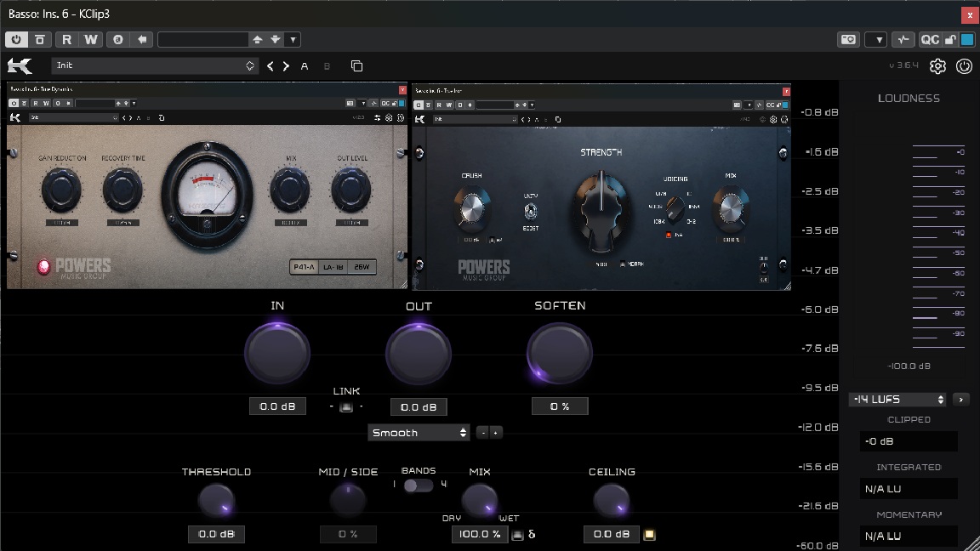Bypass the plugin with the power button
980x551 pixels.
pyautogui.click(x=15, y=39)
